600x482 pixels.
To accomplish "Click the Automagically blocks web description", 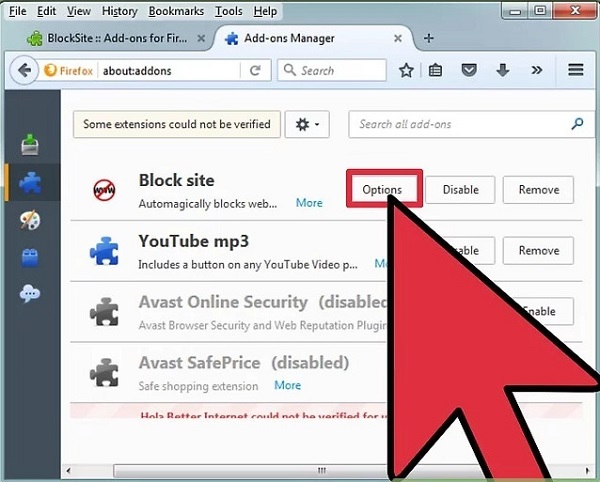I will 208,204.
